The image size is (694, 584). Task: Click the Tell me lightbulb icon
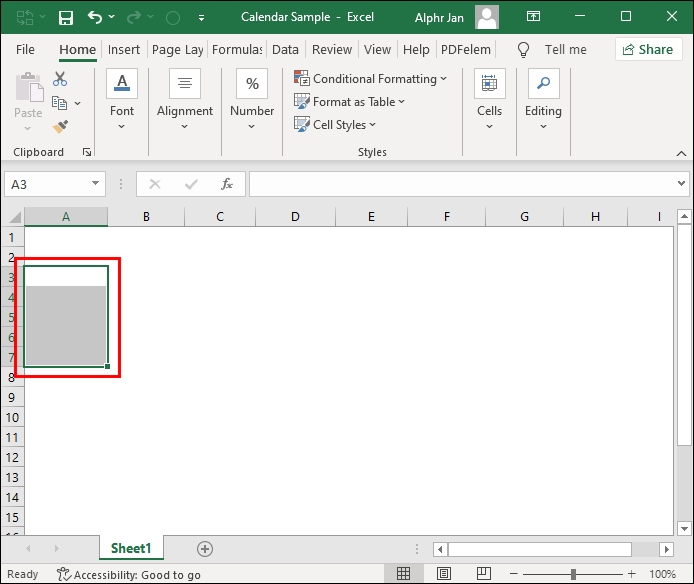[x=523, y=50]
